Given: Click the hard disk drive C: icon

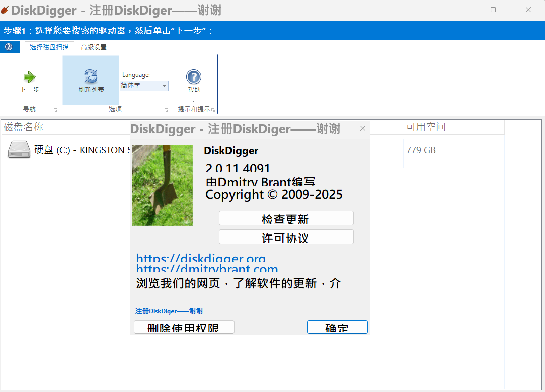Looking at the screenshot, I should [19, 149].
